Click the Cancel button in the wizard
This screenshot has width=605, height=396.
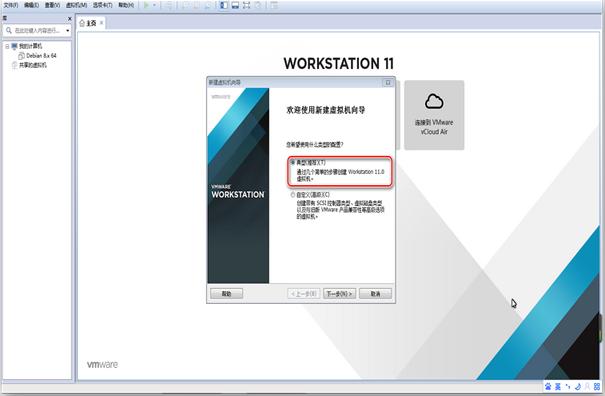(375, 294)
